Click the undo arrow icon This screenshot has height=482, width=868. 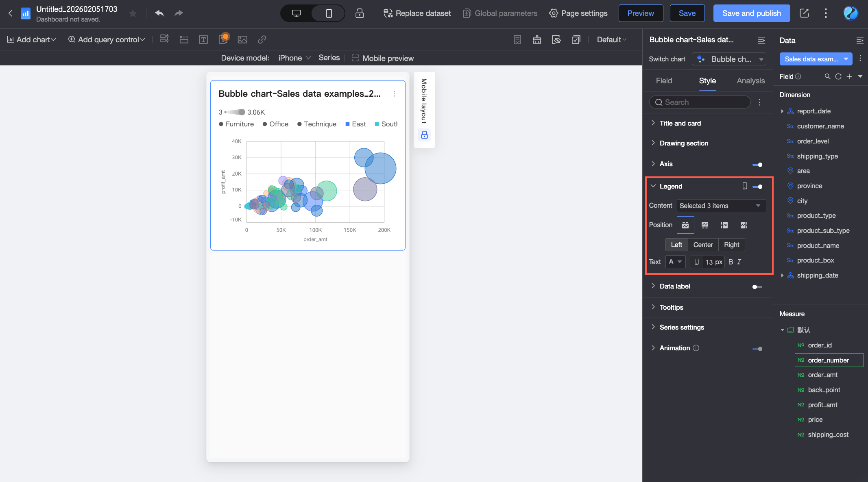(159, 13)
